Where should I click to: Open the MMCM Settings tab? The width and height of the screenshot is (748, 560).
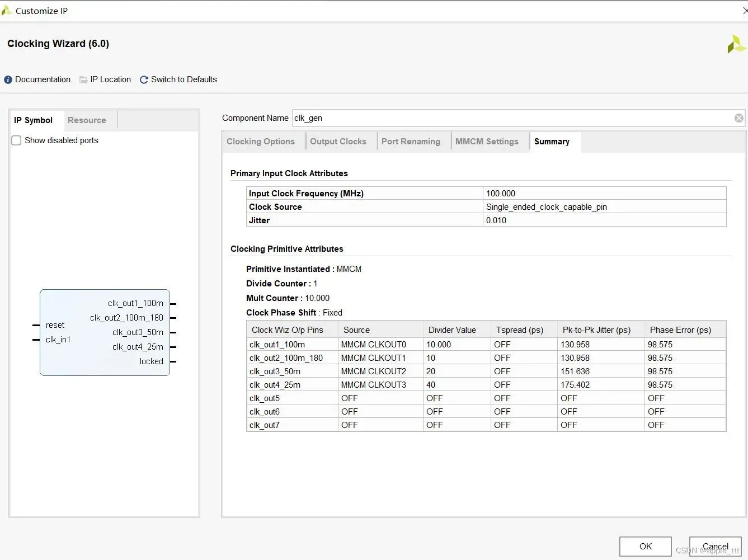(x=487, y=142)
